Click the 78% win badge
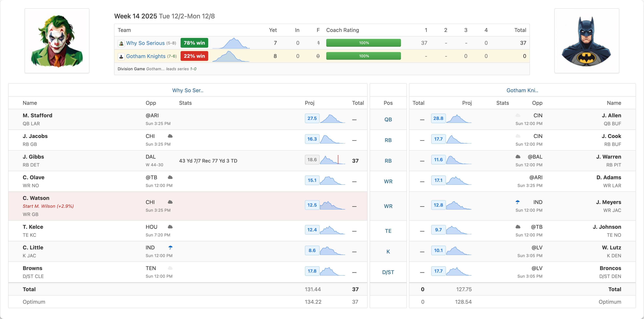The height and width of the screenshot is (319, 644). (194, 43)
